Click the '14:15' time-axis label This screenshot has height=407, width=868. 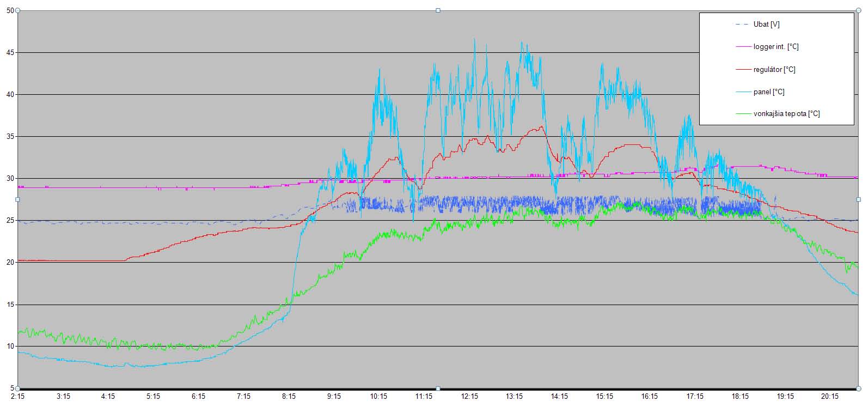[559, 397]
